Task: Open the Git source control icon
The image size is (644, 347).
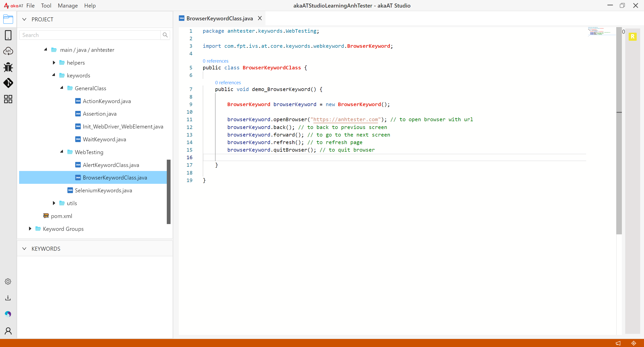Action: point(8,83)
